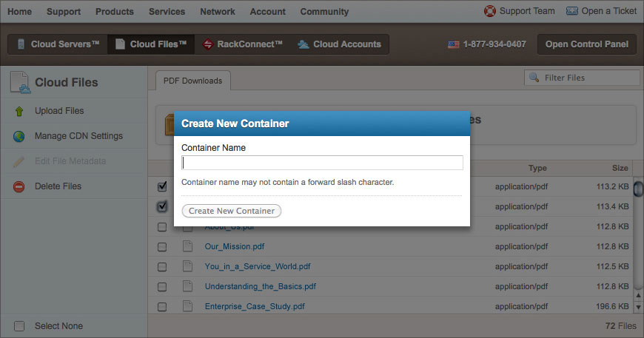
Task: Open Manage CDN Settings globe icon
Action: pyautogui.click(x=19, y=136)
